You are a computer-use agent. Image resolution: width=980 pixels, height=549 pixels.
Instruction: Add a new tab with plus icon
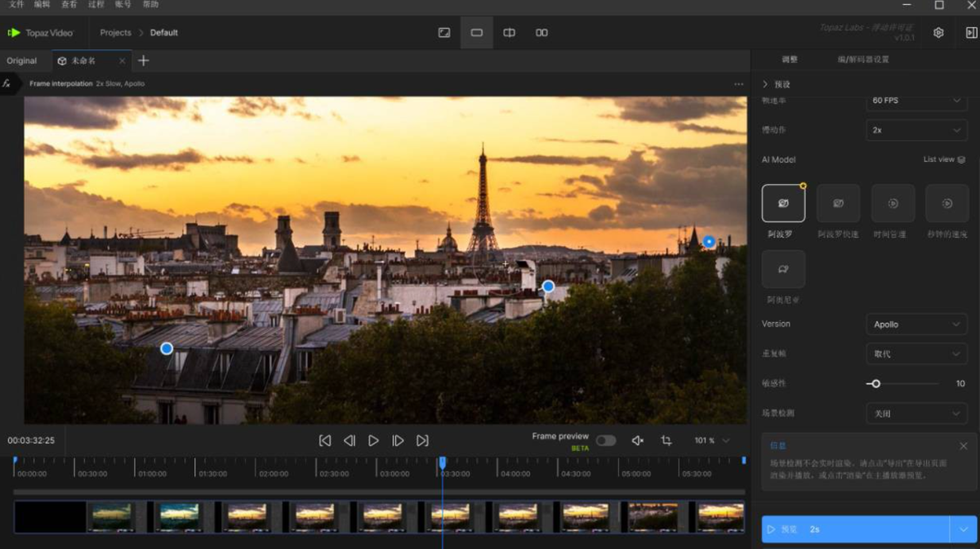click(144, 60)
